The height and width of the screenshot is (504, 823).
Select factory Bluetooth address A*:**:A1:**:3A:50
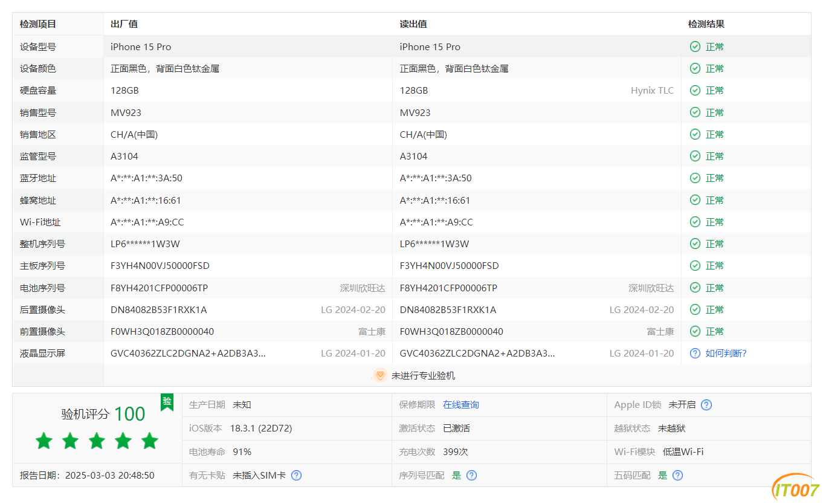point(146,178)
